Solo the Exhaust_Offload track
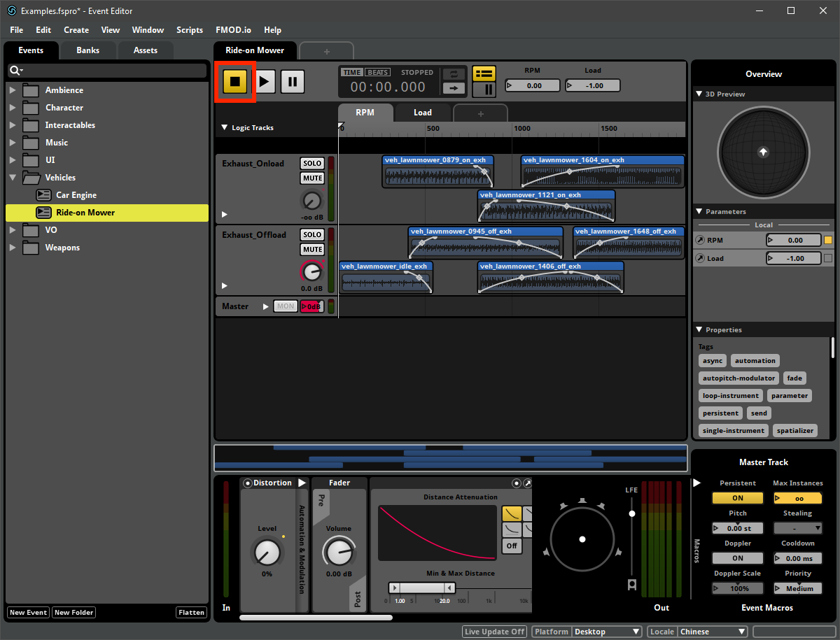The height and width of the screenshot is (640, 840). [311, 234]
